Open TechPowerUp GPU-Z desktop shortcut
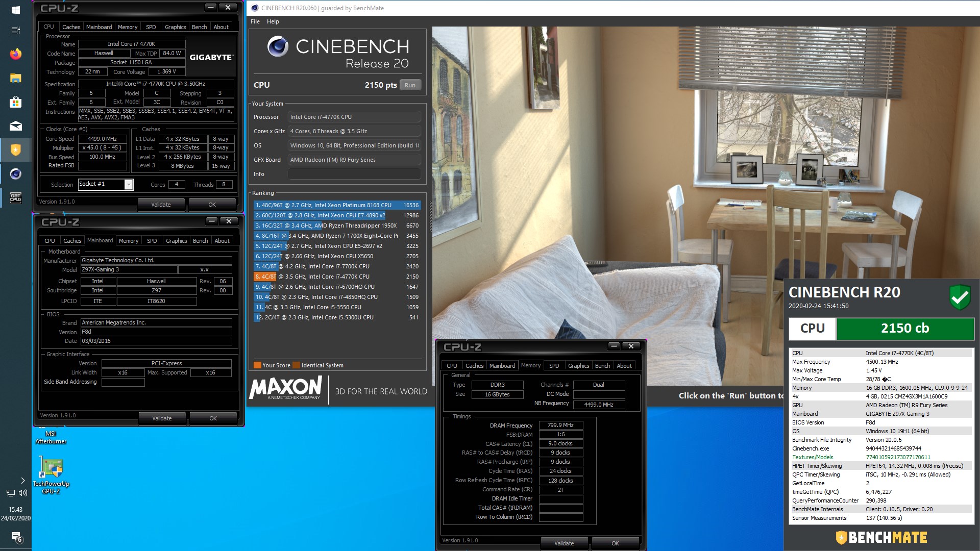The height and width of the screenshot is (551, 980). pos(51,475)
